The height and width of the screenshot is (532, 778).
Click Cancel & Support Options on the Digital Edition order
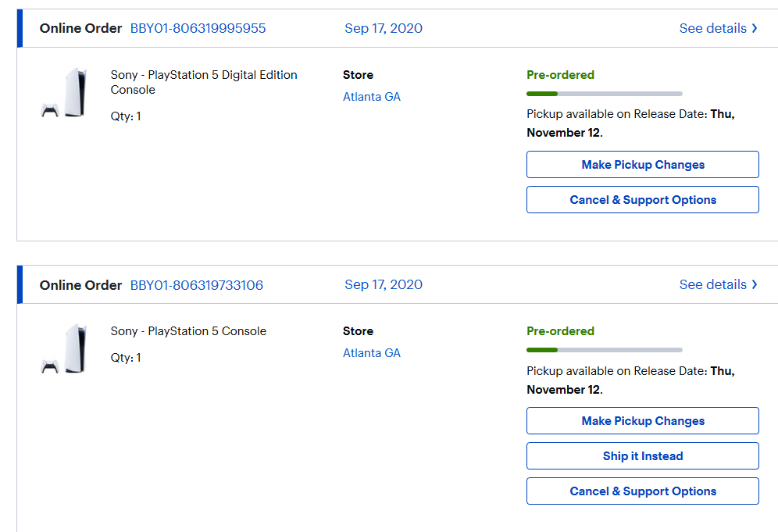coord(643,199)
